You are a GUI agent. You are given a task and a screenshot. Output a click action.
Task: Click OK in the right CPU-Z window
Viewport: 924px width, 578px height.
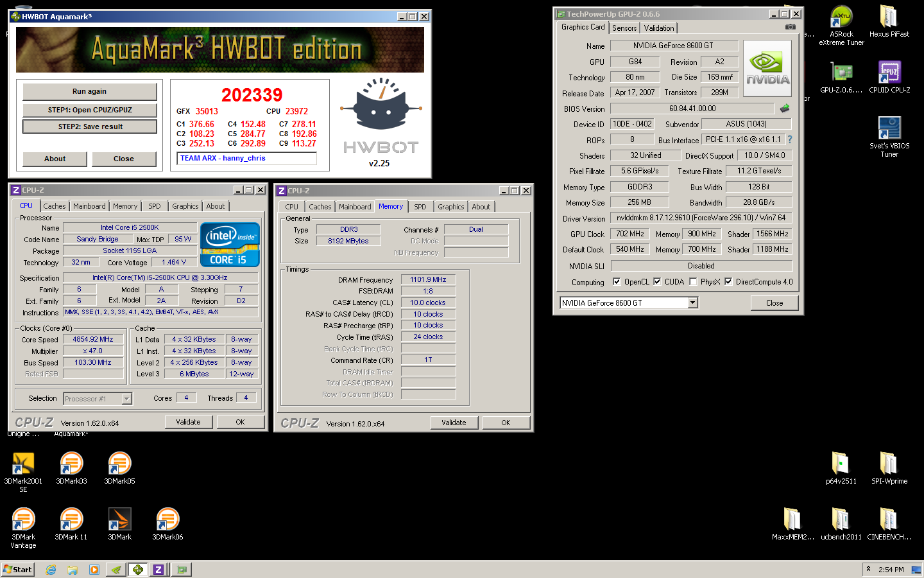[506, 423]
